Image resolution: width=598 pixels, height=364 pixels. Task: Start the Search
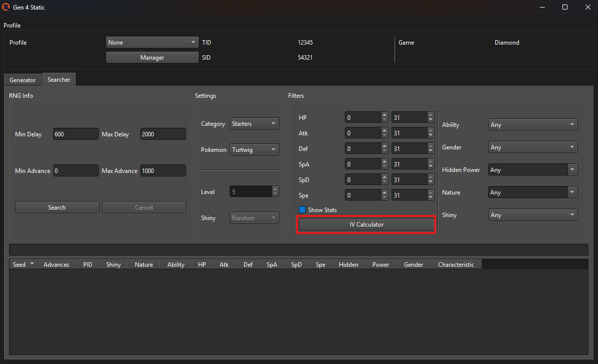click(x=57, y=207)
